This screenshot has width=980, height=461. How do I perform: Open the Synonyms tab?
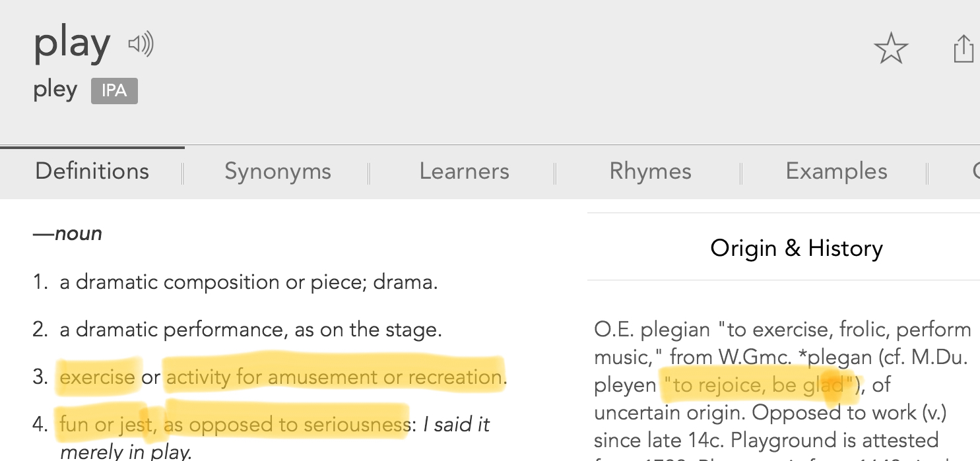(277, 171)
